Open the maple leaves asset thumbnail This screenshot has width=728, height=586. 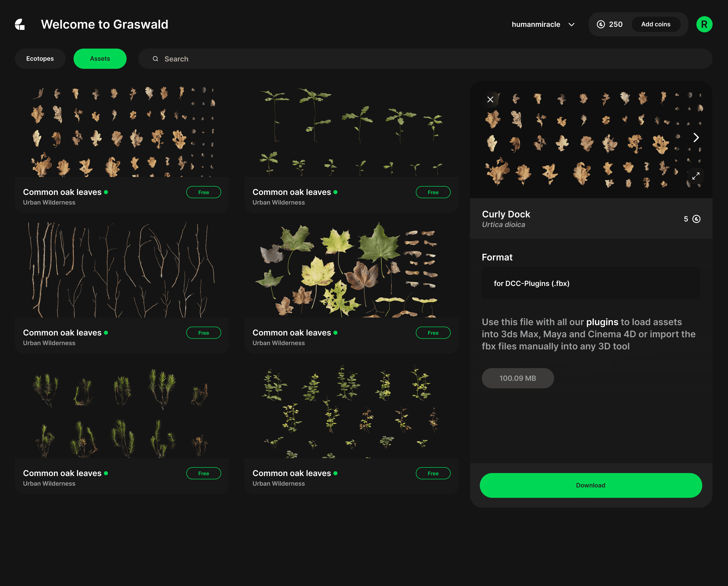point(351,269)
